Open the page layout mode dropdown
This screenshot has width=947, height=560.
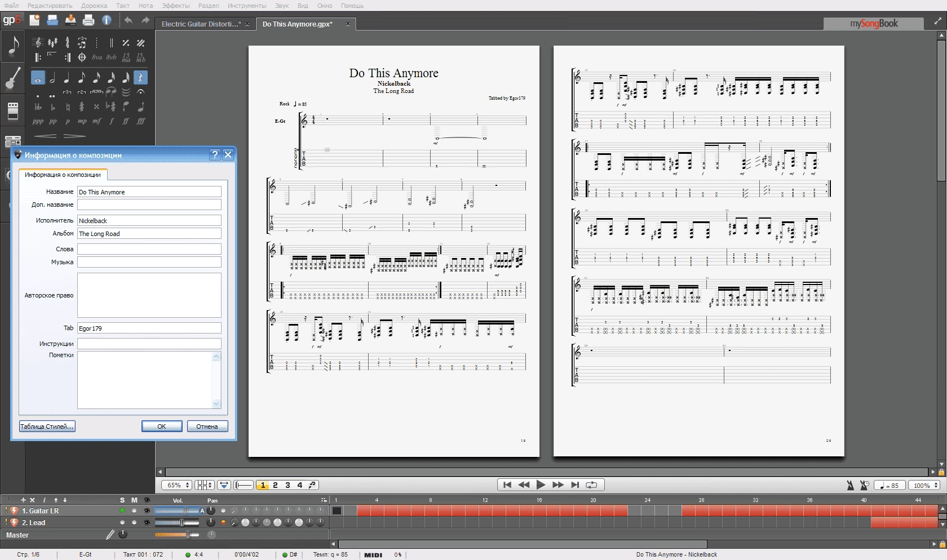click(205, 485)
